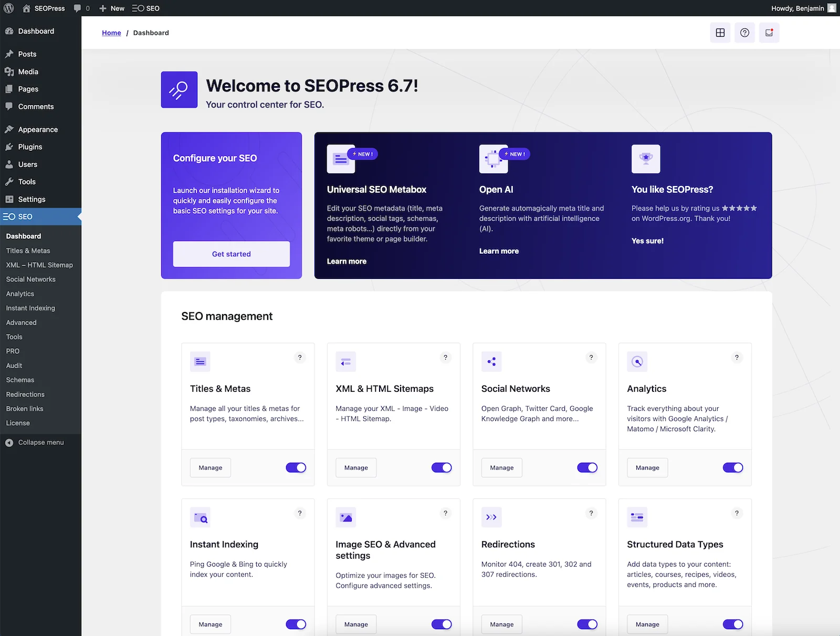840x636 pixels.
Task: Disable the Titles & Metas feature toggle
Action: pos(296,467)
